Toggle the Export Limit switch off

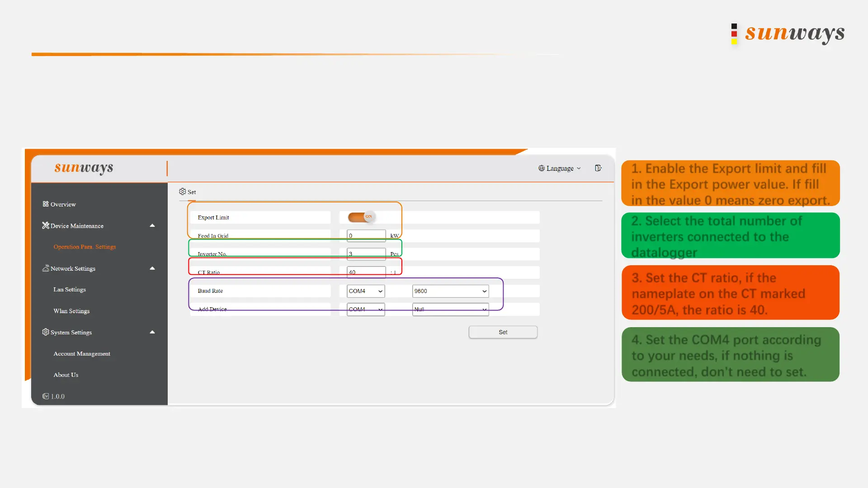click(x=361, y=217)
